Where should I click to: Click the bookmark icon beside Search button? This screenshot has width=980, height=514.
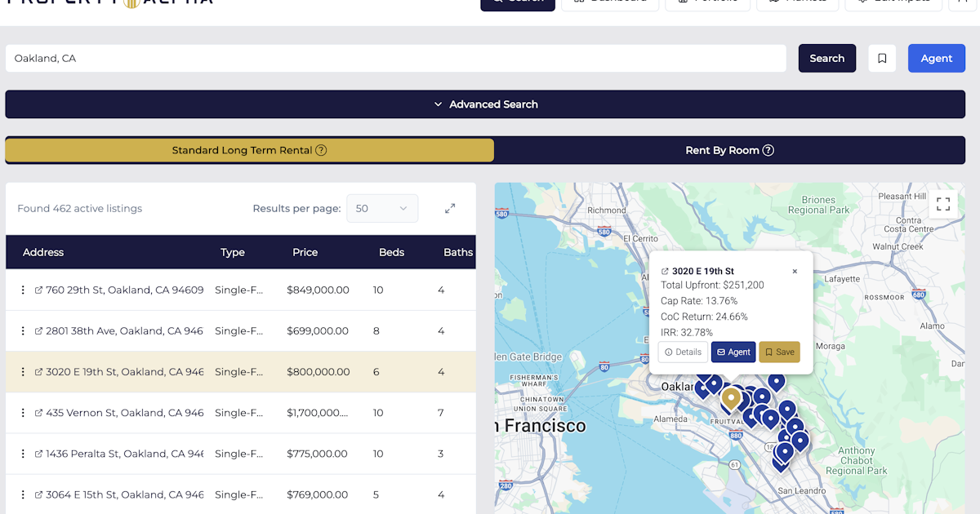point(882,58)
